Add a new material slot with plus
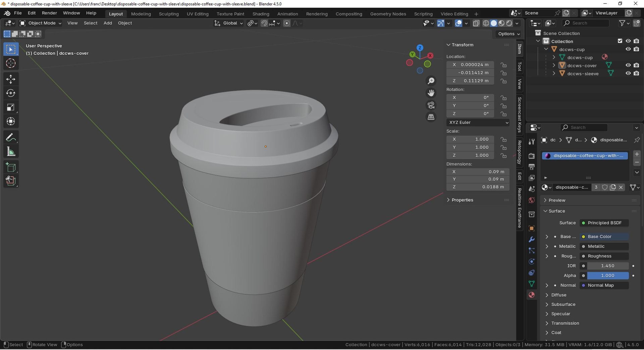 [x=637, y=154]
